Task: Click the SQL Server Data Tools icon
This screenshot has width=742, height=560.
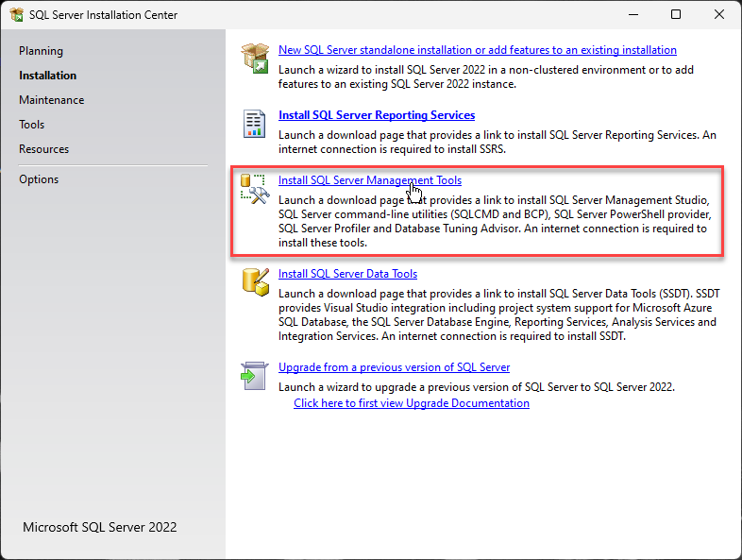Action: pyautogui.click(x=255, y=282)
